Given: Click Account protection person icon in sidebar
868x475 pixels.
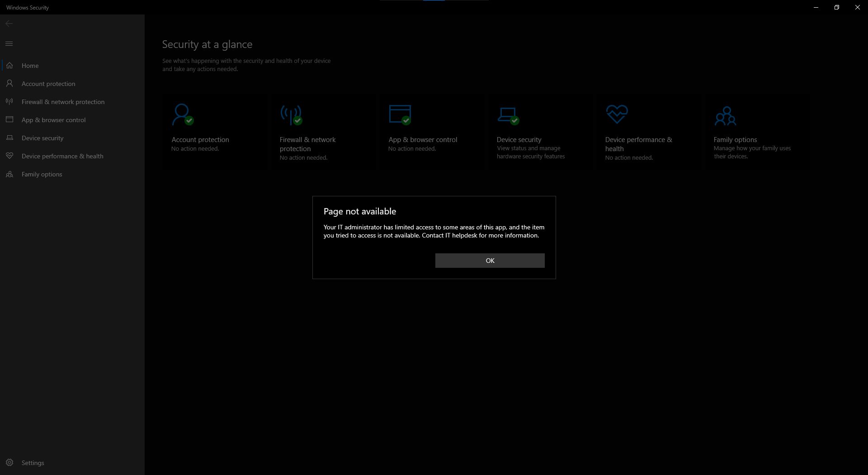Looking at the screenshot, I should pyautogui.click(x=9, y=84).
